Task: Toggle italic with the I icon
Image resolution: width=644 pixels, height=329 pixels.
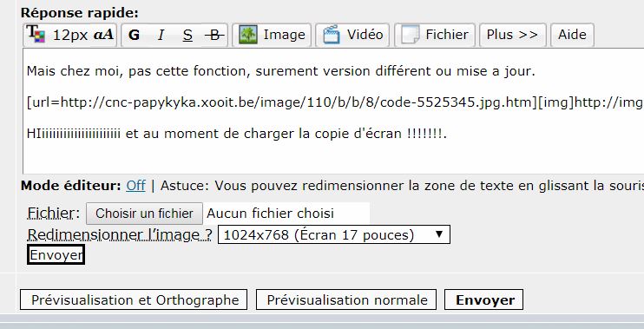Action: point(161,35)
